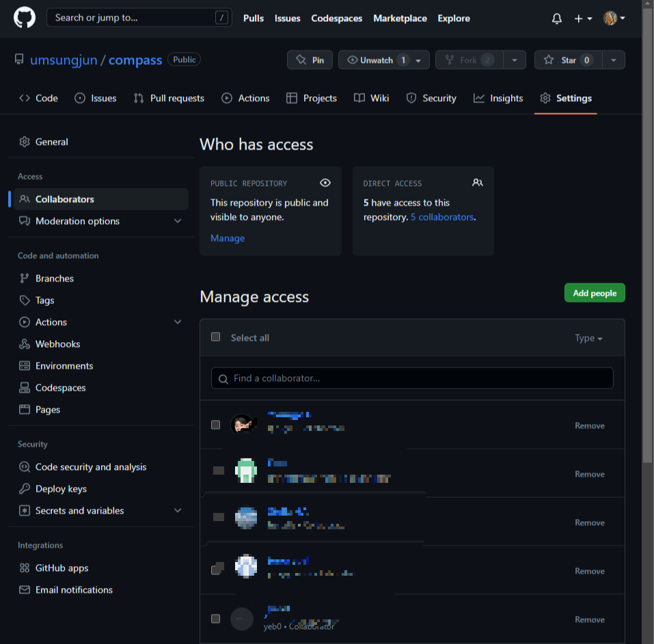Check the yeb0 collaborator checkbox
Image resolution: width=654 pixels, height=644 pixels.
216,619
